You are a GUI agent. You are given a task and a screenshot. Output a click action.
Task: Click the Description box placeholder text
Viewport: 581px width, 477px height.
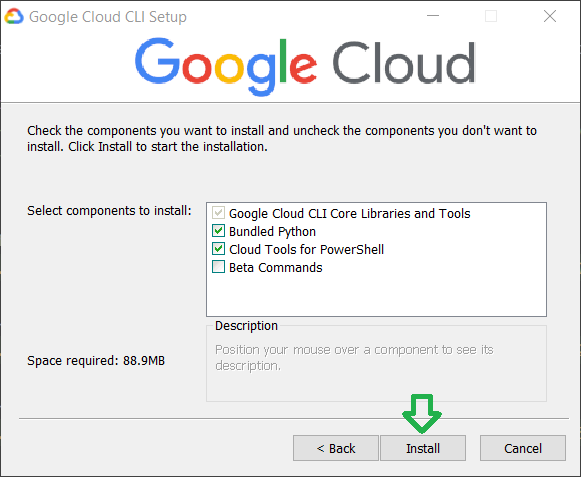coord(354,358)
